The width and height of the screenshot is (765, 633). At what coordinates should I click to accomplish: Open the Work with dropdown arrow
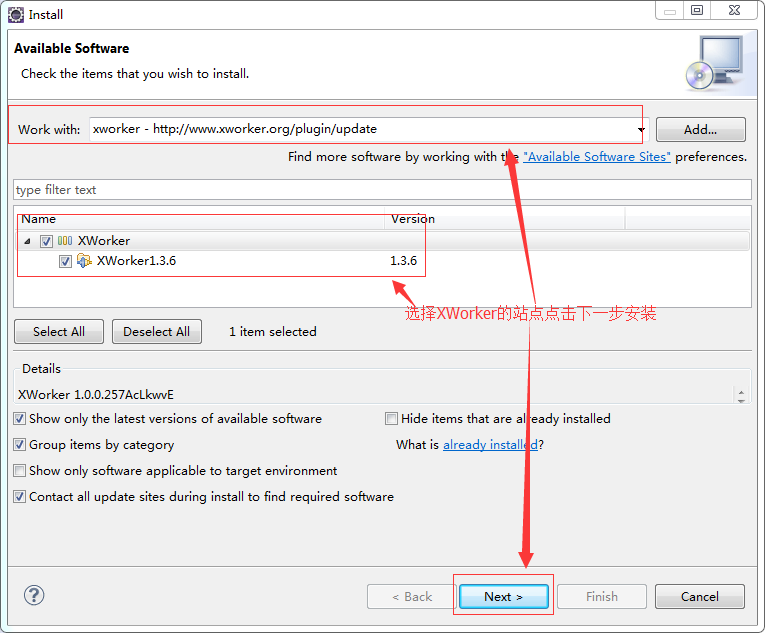[641, 130]
